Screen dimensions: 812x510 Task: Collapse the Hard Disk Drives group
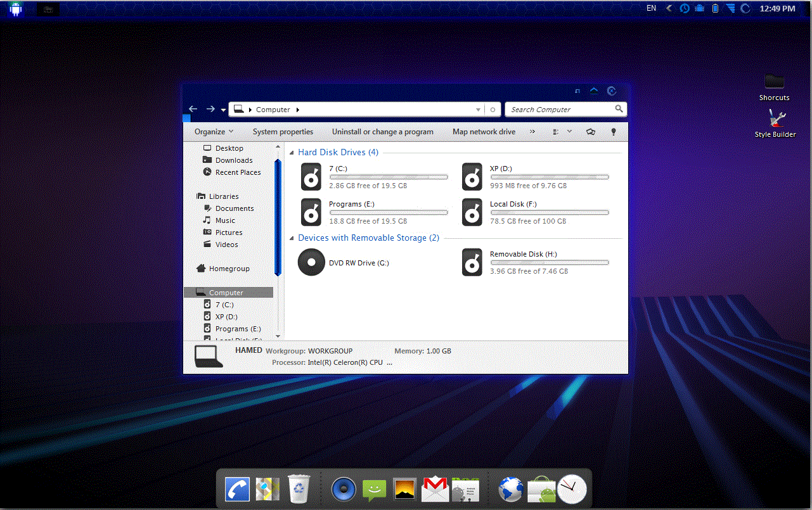(x=292, y=153)
